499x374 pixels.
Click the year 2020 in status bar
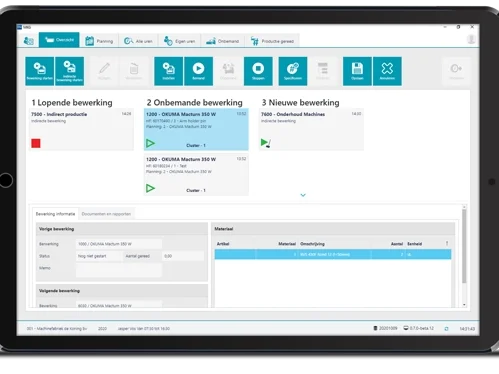tap(102, 329)
